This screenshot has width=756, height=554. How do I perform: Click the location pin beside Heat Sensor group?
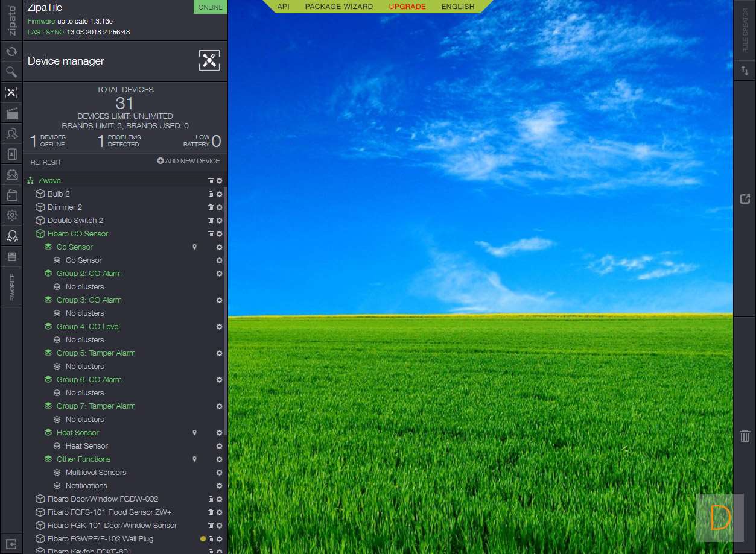(194, 433)
